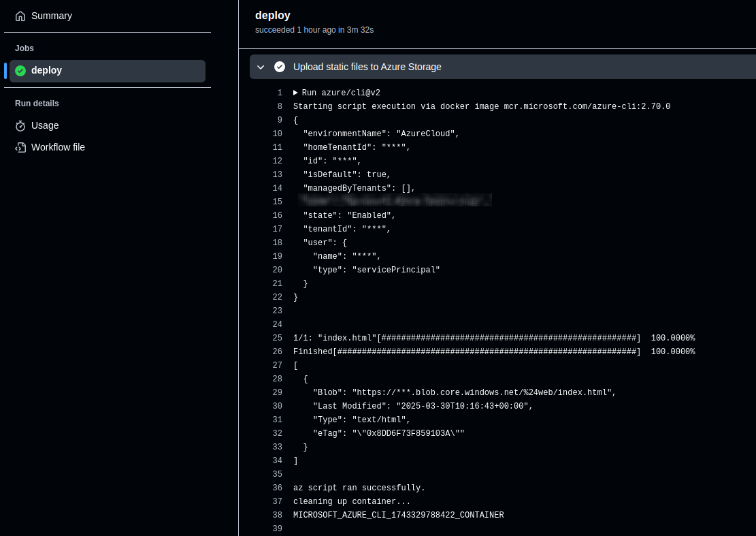The image size is (756, 536).
Task: Expand the Run azure/cli@v2 disclosure triangle
Action: [x=296, y=93]
